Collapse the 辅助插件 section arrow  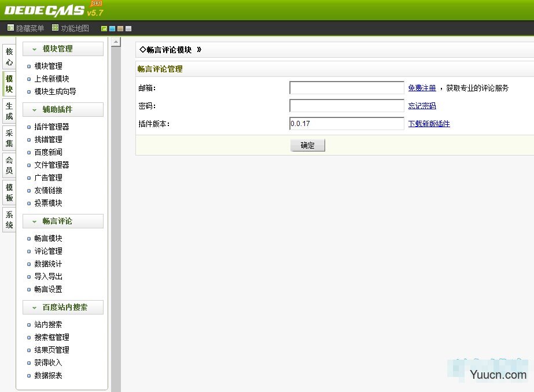34,110
